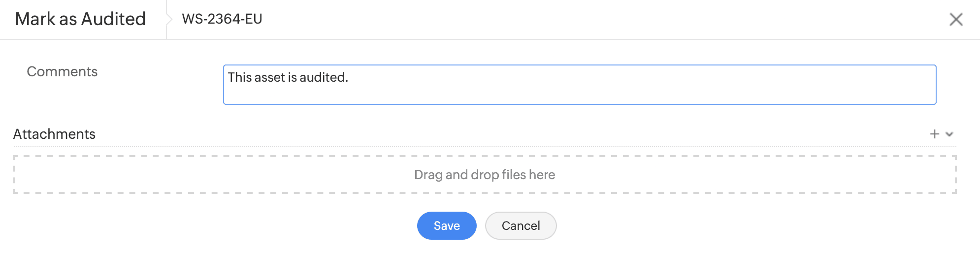This screenshot has width=980, height=254.
Task: Click the plus icon to add attachment
Action: coord(934,134)
